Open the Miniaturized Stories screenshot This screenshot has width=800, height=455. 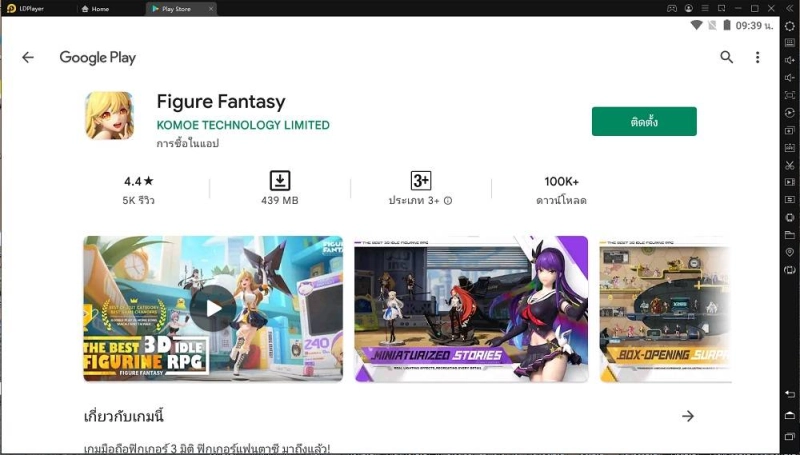[x=471, y=309]
